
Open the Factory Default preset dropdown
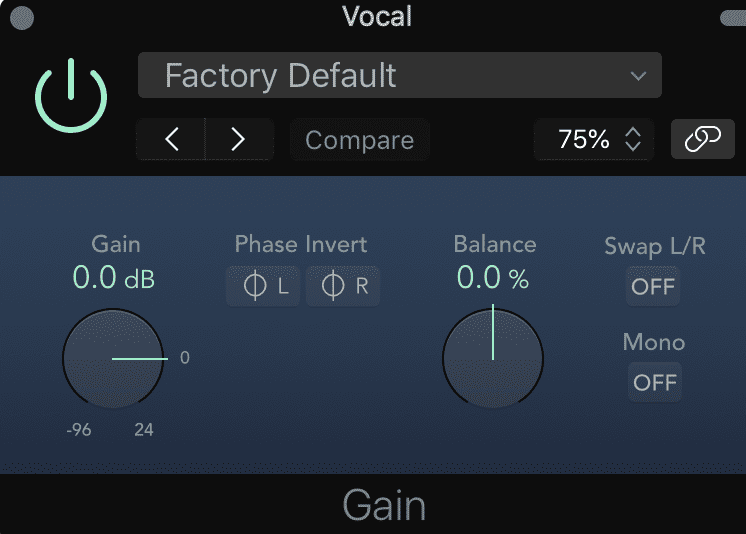(400, 76)
